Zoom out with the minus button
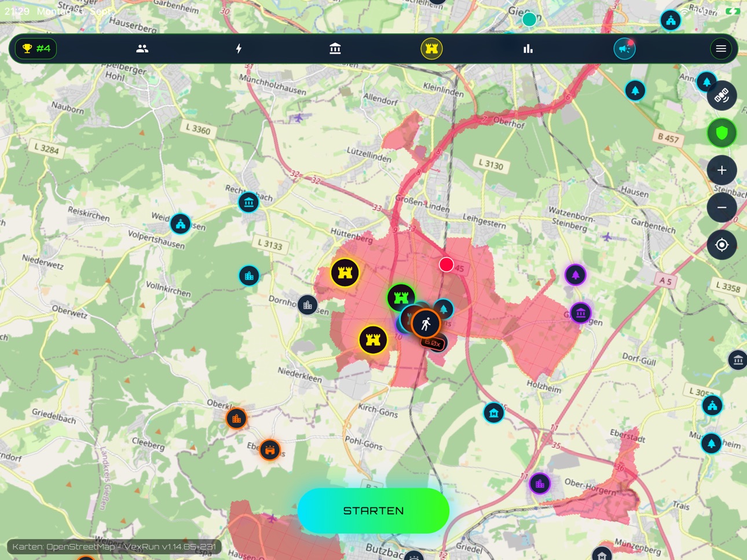Image resolution: width=747 pixels, height=560 pixels. coord(722,207)
